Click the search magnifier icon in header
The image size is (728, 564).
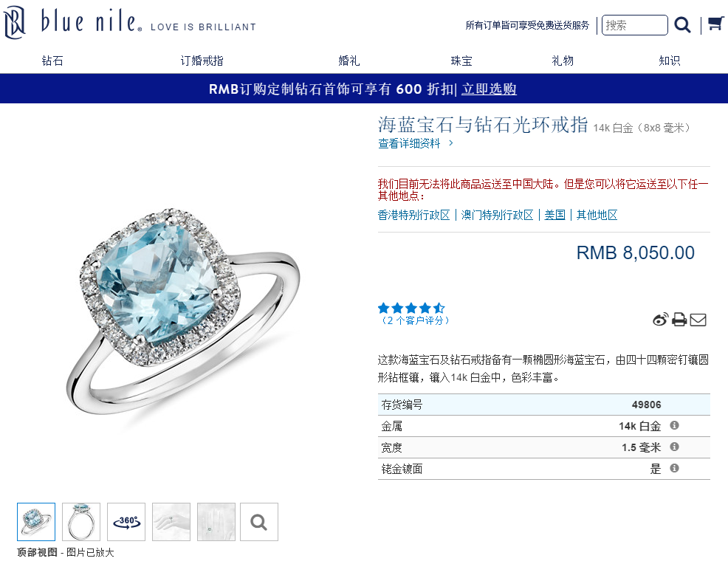(682, 25)
